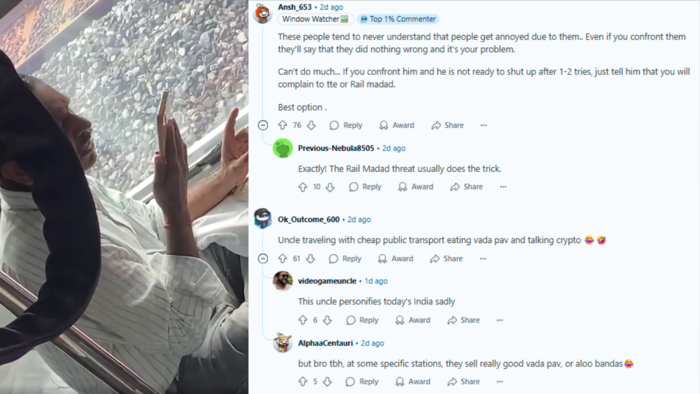This screenshot has height=394, width=700.
Task: Give Award to Previous-Nebula8505's reply
Action: 416,187
